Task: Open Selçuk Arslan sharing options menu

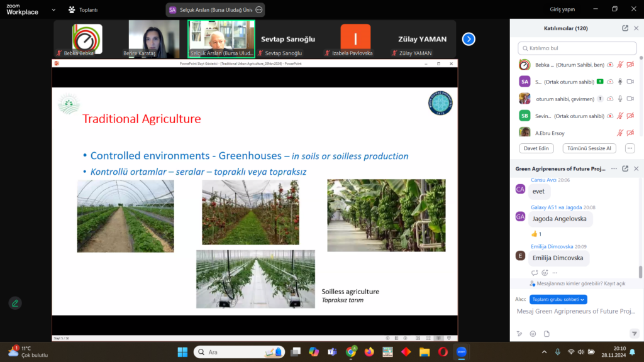Action: [258, 10]
